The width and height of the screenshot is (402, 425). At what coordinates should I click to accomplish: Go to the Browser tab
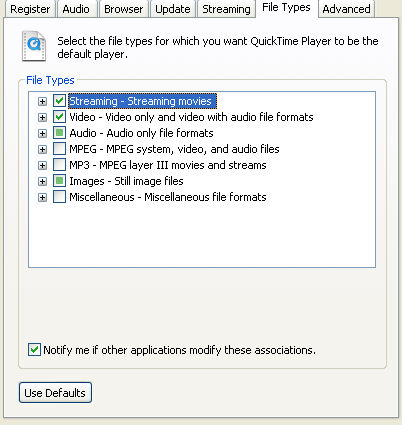click(x=123, y=9)
